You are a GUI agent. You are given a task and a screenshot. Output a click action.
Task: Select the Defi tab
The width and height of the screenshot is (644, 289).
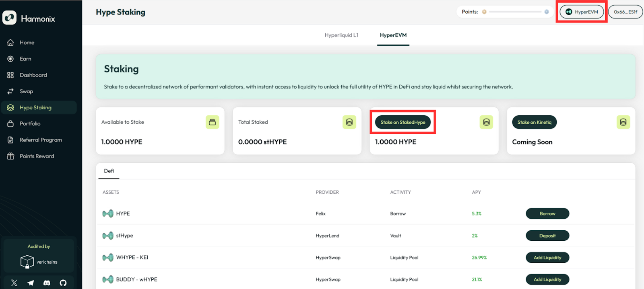point(109,171)
